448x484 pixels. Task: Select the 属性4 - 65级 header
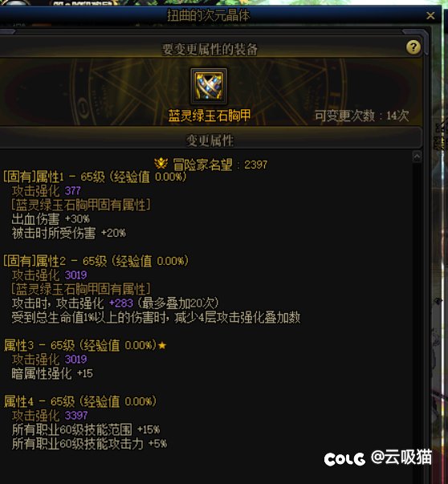coord(80,401)
